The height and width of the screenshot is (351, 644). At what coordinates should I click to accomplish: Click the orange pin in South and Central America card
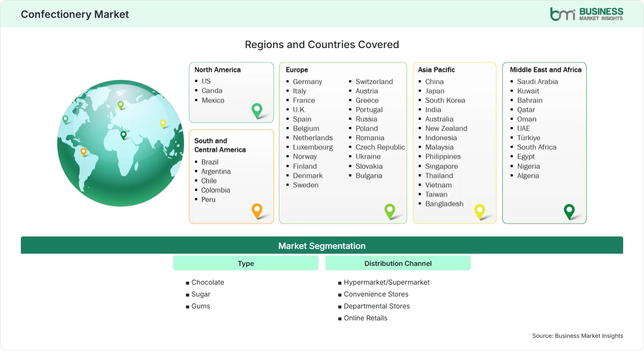257,211
